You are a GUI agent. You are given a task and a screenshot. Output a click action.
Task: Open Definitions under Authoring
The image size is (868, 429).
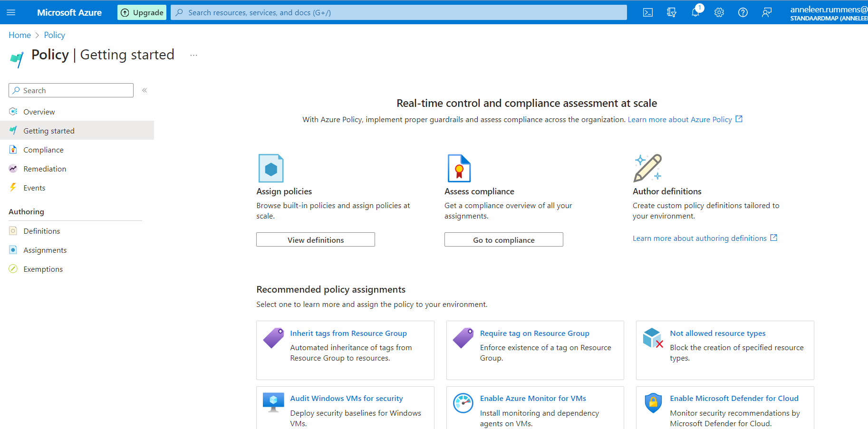point(77,231)
